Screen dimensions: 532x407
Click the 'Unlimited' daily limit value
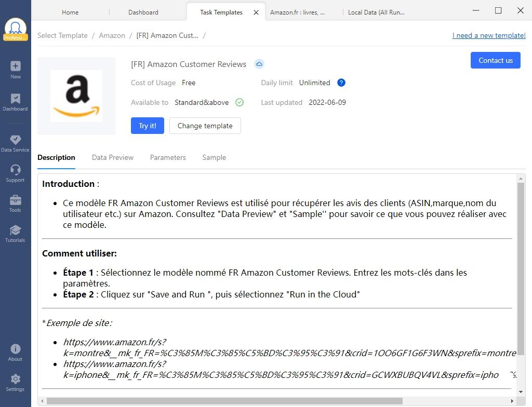point(314,83)
